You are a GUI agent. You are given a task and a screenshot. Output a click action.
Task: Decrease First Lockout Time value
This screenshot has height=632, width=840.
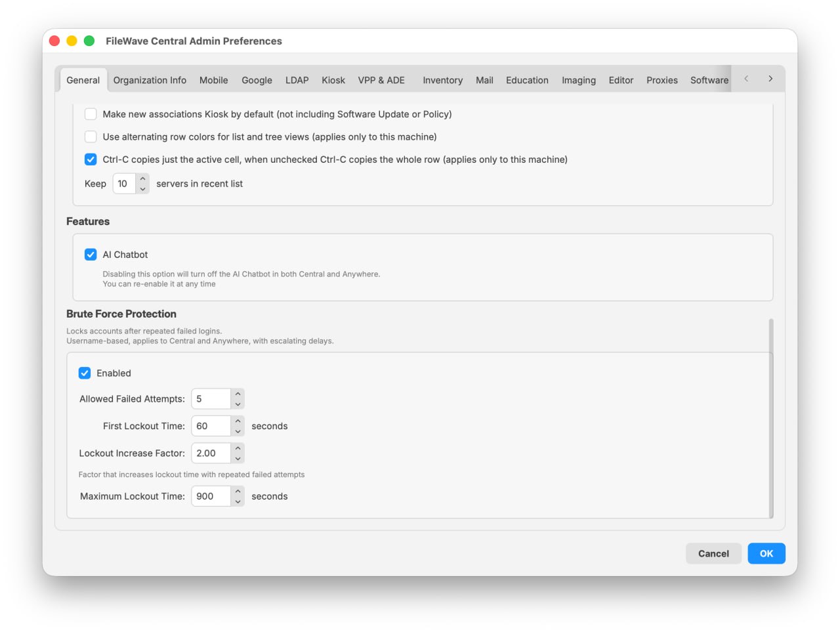238,431
